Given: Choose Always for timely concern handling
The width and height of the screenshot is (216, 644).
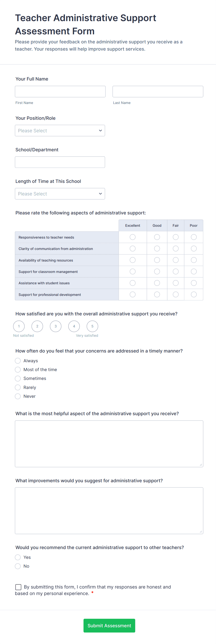Looking at the screenshot, I should (x=17, y=360).
